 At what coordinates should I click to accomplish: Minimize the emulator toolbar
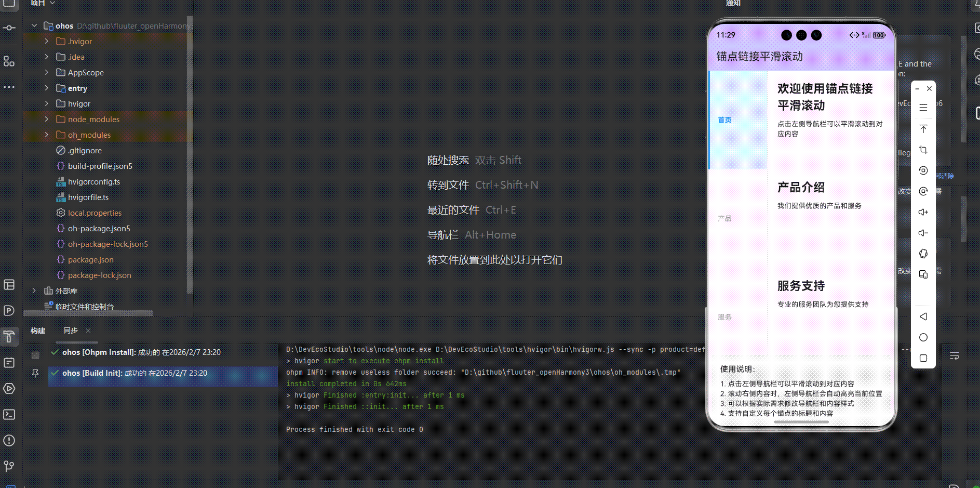click(917, 89)
